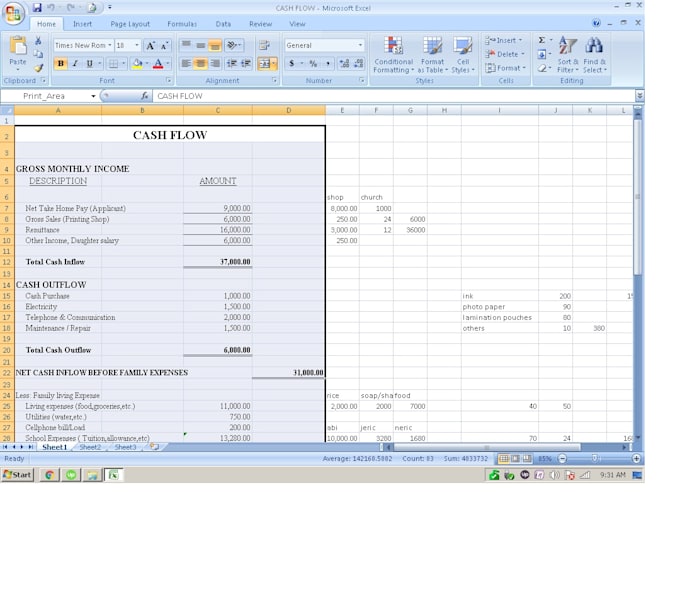Toggle Bold formatting
The width and height of the screenshot is (680, 604).
[x=61, y=64]
